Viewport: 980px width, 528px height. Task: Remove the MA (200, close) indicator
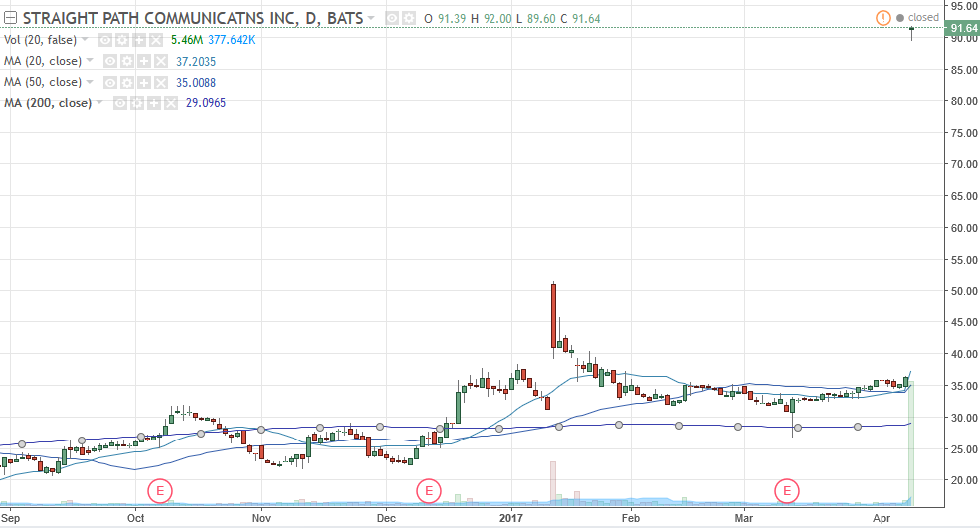[171, 103]
